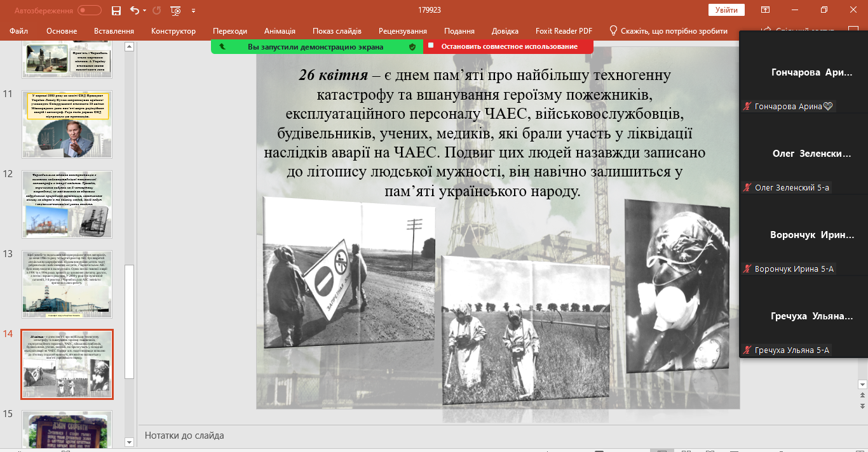Open the Переходи tab
Screen dimensions: 868x452
[x=230, y=31]
